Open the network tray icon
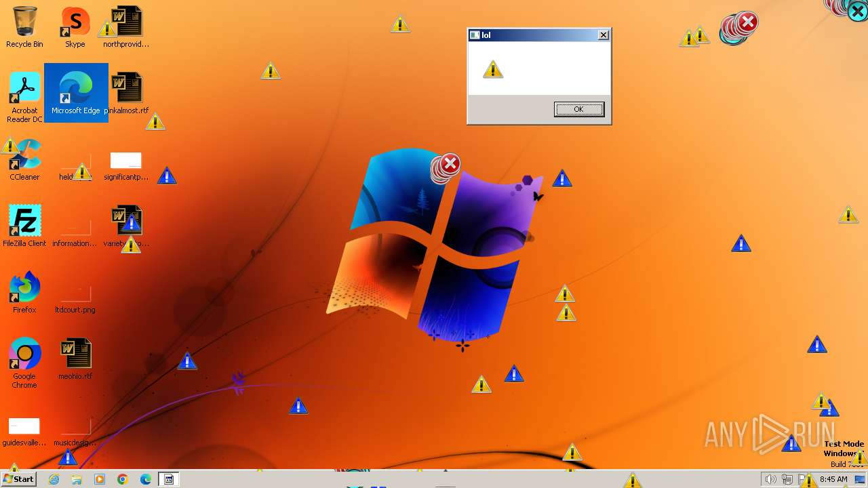The image size is (868, 488). point(787,479)
